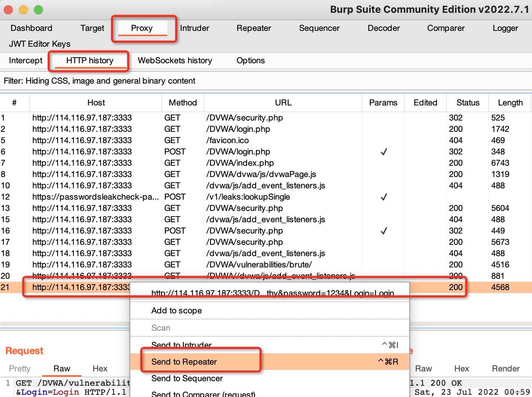Sort history by the # column
This screenshot has width=532, height=397.
pyautogui.click(x=14, y=103)
